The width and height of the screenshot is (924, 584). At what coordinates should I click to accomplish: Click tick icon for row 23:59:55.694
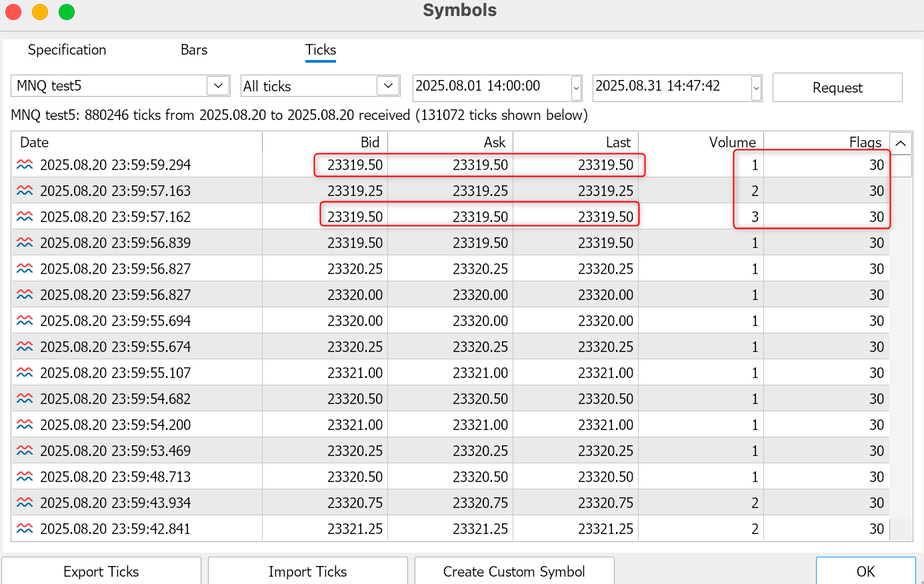(x=25, y=321)
